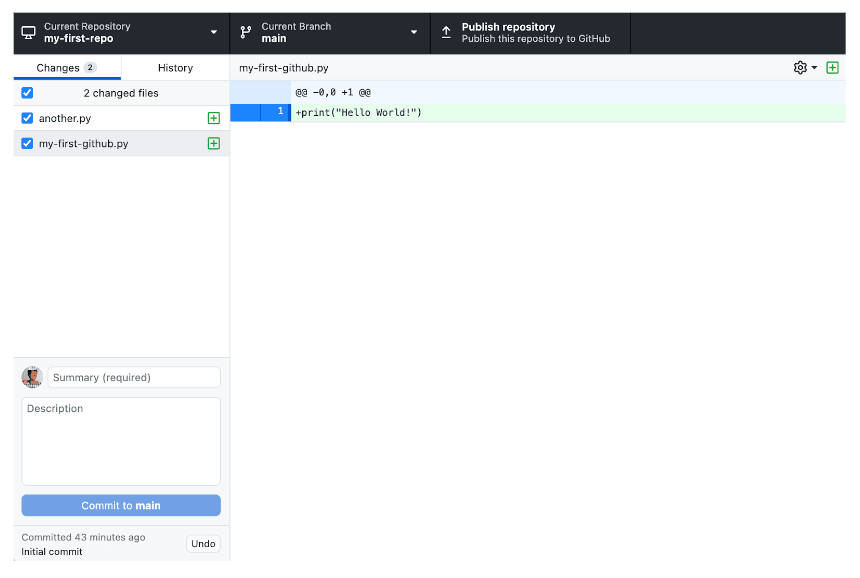Viewport: 860px width, 578px height.
Task: Click the monitor icon in Current Repository
Action: [28, 33]
